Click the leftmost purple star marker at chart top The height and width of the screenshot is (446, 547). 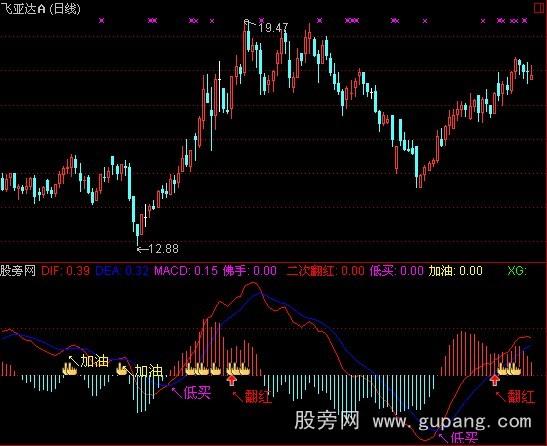point(102,21)
